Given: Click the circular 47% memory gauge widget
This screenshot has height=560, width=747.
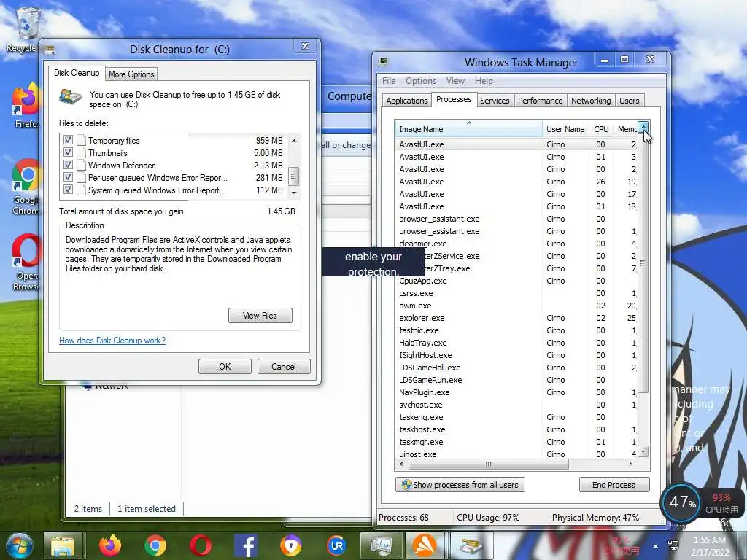Looking at the screenshot, I should click(x=682, y=502).
